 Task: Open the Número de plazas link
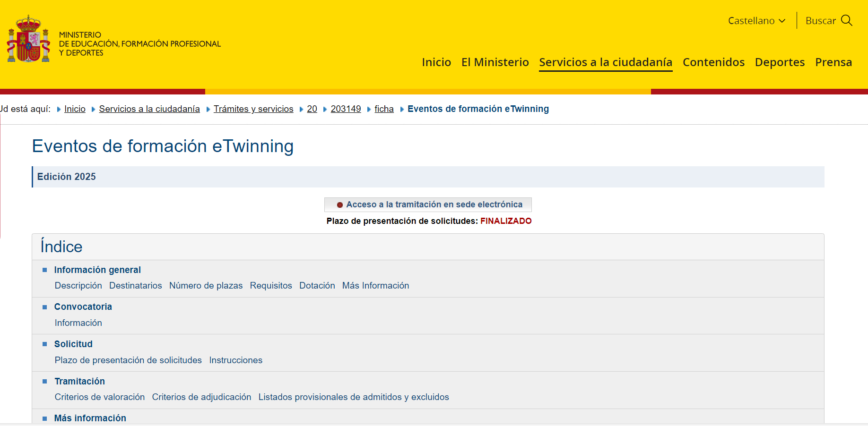(206, 286)
